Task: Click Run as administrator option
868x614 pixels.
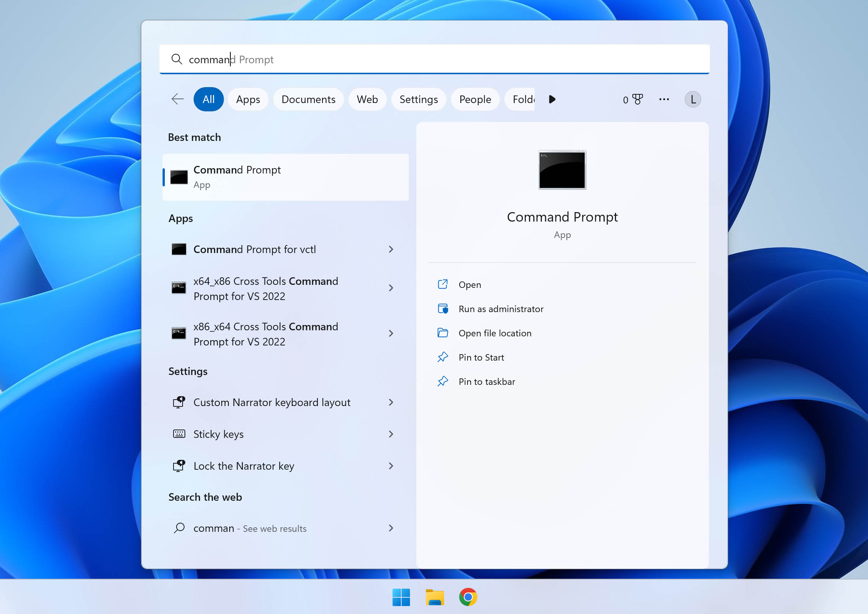Action: (x=500, y=308)
